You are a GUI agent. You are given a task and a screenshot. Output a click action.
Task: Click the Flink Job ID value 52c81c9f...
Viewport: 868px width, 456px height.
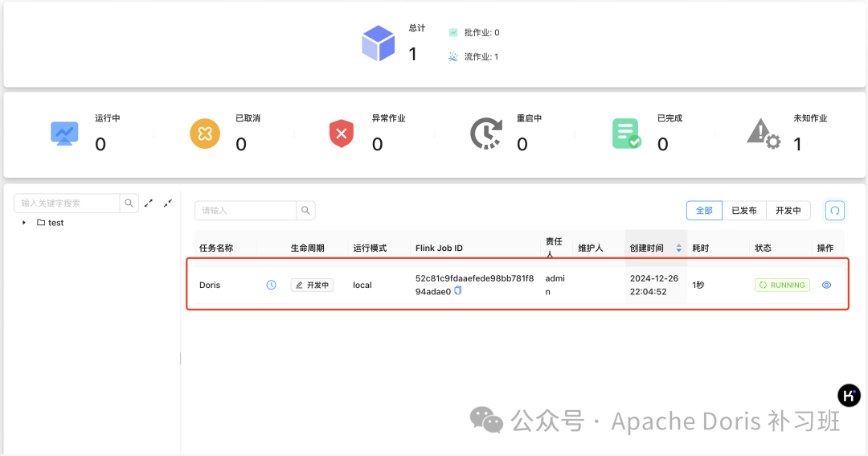(x=474, y=285)
